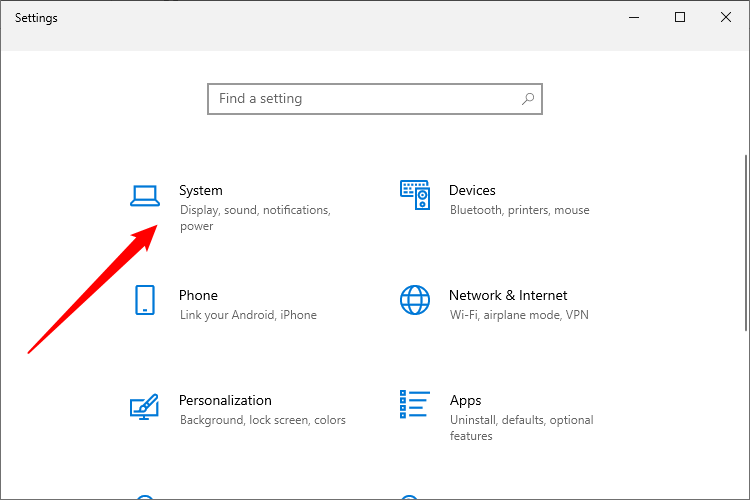Go to the Phone settings heading

(x=198, y=295)
